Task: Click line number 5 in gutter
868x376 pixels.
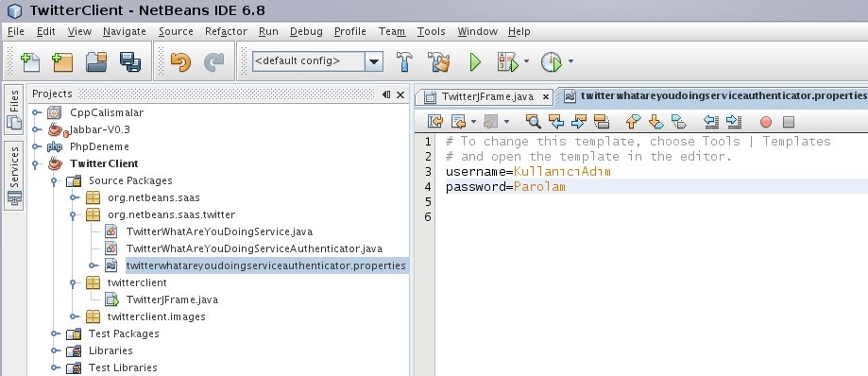Action: tap(427, 201)
